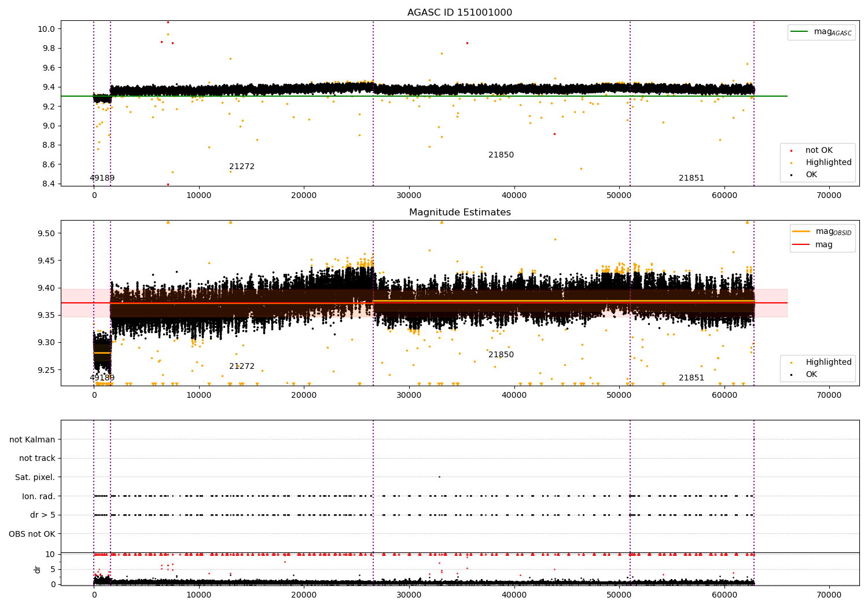Click the 'Magnitude Estimates' plot title
Screen dimensions: 868x608
pyautogui.click(x=459, y=213)
